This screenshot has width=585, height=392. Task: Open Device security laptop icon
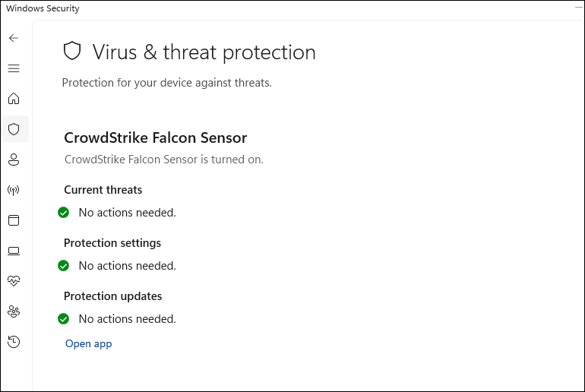point(14,251)
